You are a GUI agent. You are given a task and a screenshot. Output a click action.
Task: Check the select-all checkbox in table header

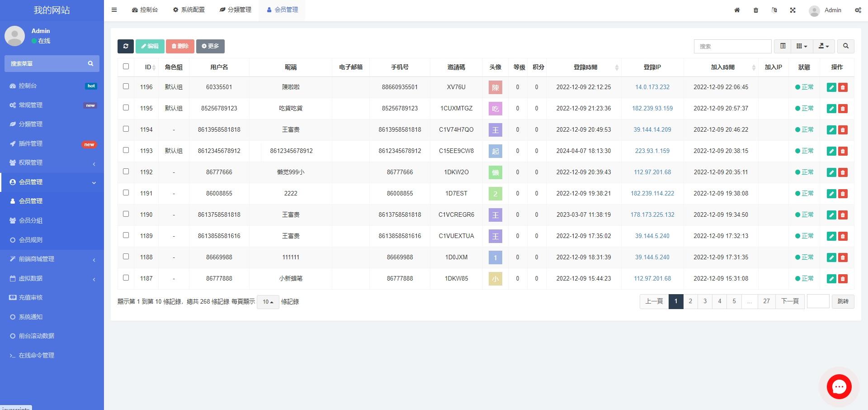(x=126, y=67)
